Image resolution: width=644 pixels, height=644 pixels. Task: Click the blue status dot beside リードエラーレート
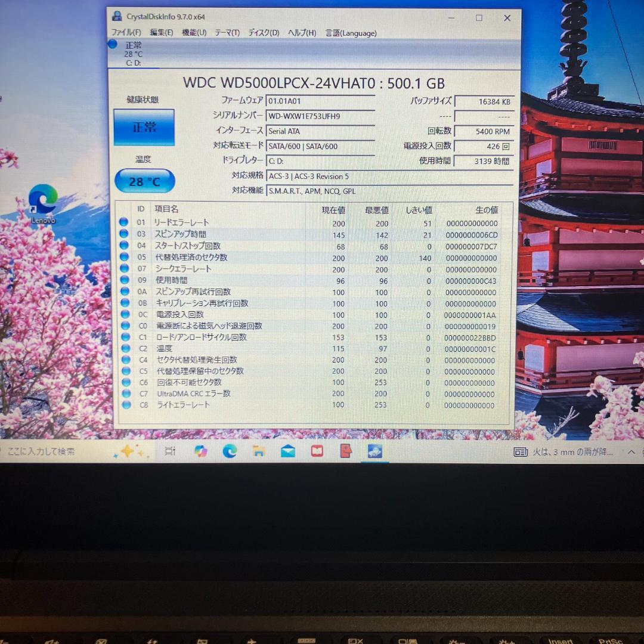coord(125,222)
